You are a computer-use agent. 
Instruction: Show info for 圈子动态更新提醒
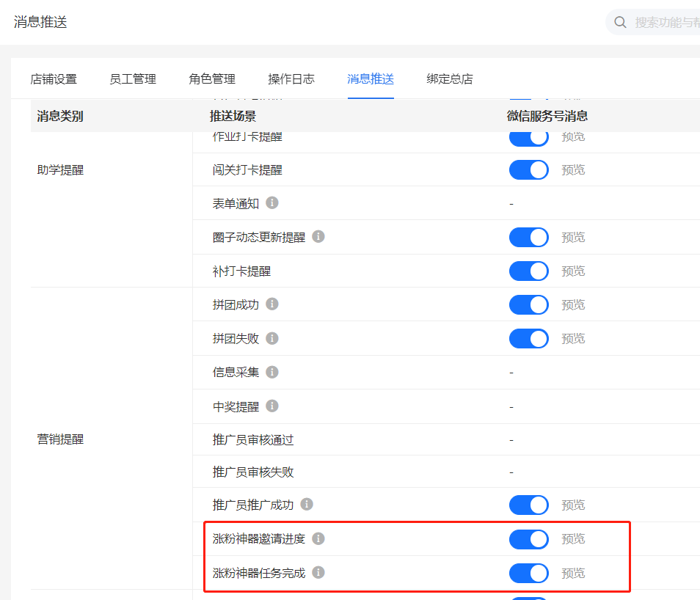(x=318, y=237)
